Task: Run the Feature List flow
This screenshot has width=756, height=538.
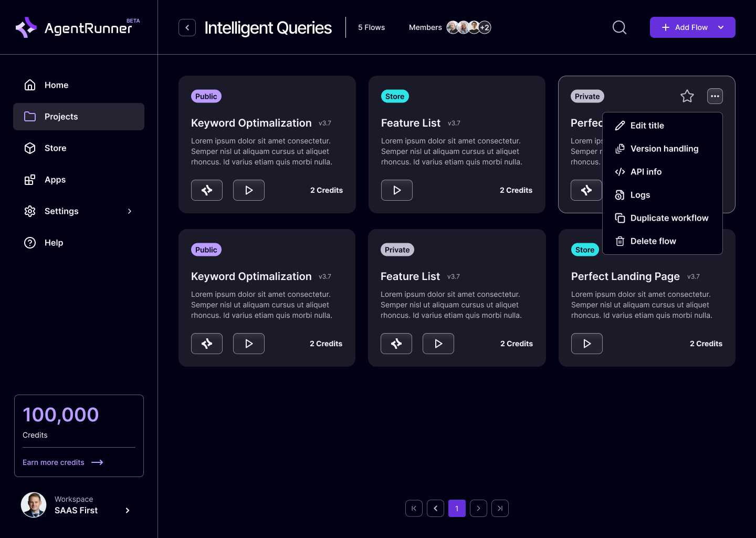Action: click(x=396, y=190)
